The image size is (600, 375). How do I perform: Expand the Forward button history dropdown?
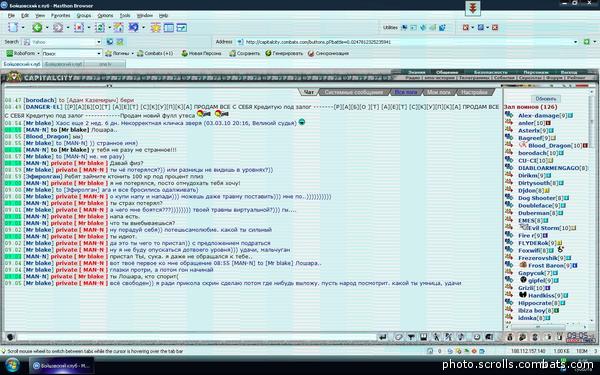68,28
